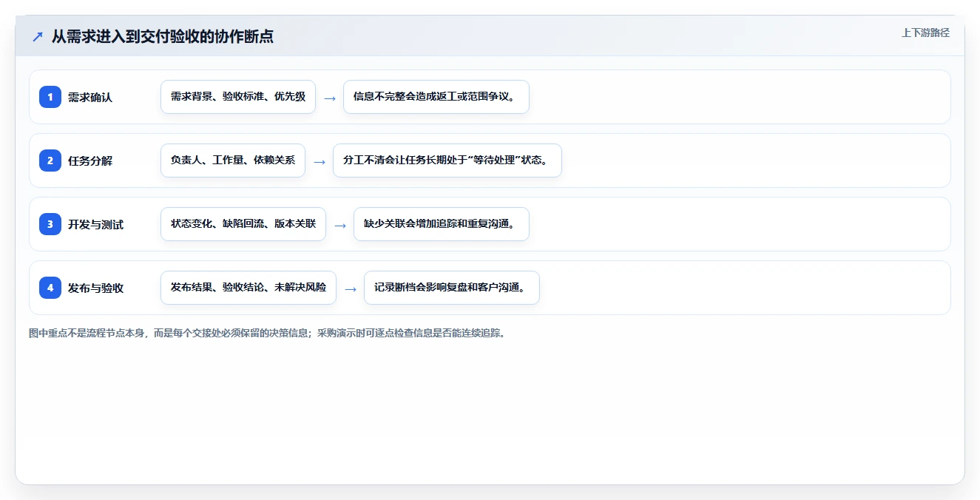Click the step 3 number badge

(50, 224)
